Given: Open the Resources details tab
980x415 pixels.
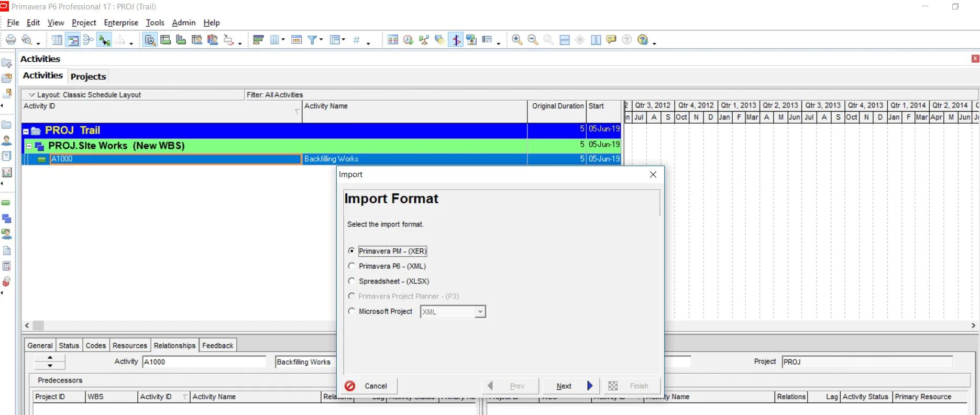Looking at the screenshot, I should click(x=129, y=345).
